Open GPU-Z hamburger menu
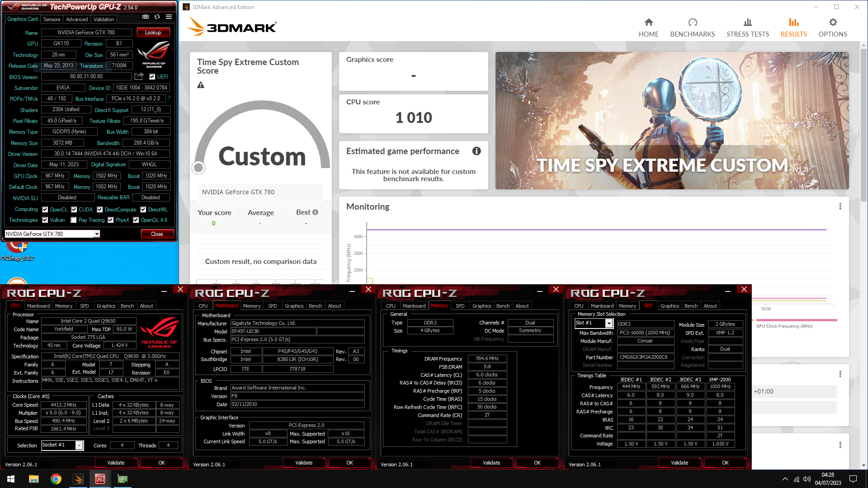Viewport: 868px width, 488px height. pos(169,17)
